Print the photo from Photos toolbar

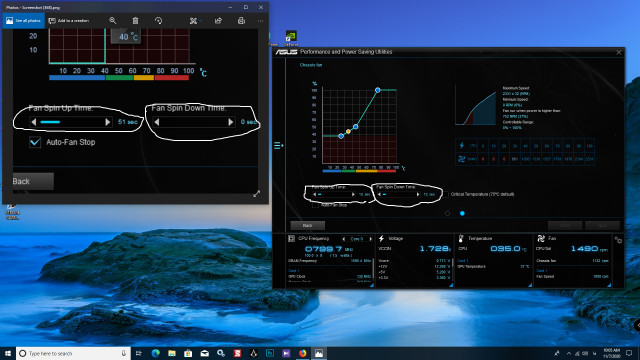(x=241, y=21)
